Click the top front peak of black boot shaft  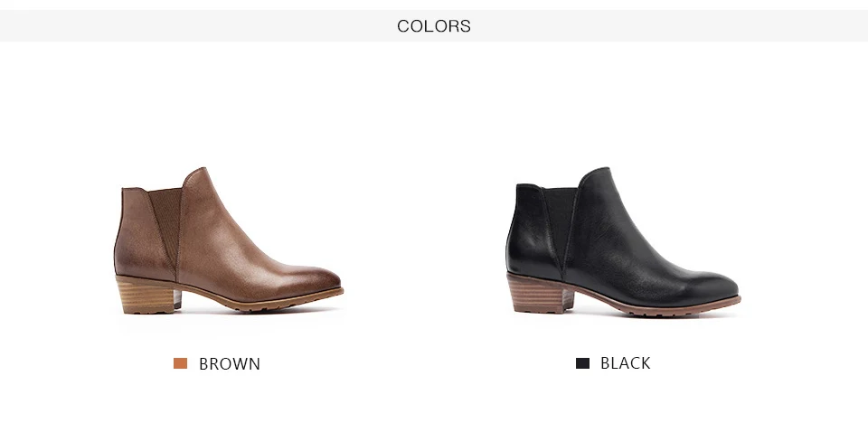599,174
